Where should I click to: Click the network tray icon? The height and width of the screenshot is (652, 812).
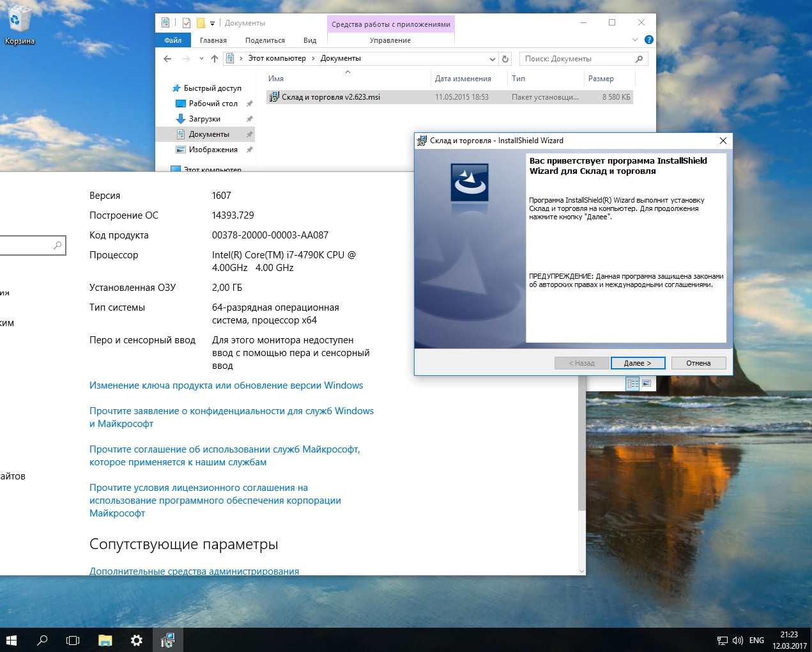pyautogui.click(x=723, y=640)
